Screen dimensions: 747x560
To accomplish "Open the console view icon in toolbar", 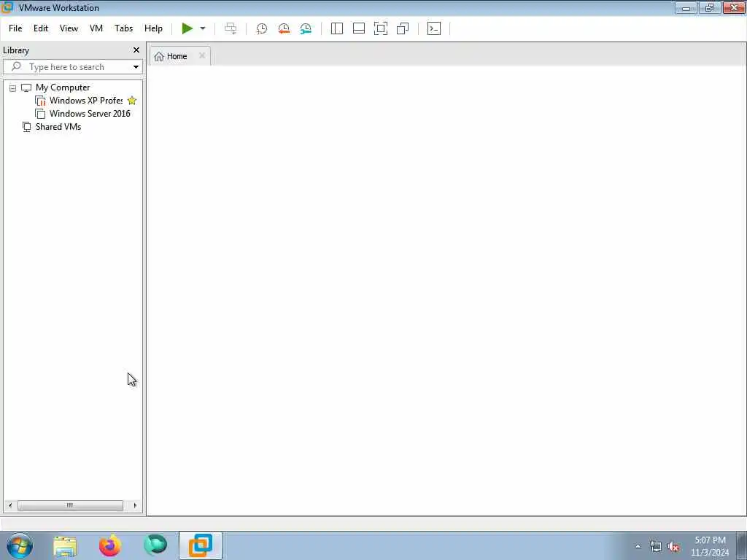I will [x=434, y=28].
